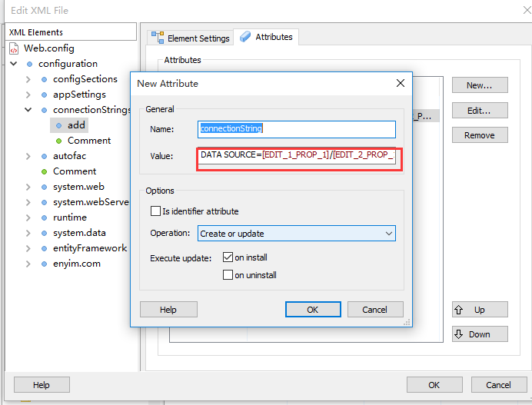Screen dimensions: 532x405
Task: Click the blue dot beside enyim.com
Action: [x=44, y=264]
